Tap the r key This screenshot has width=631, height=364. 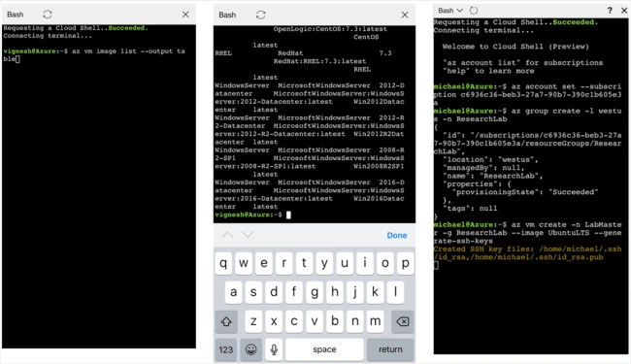284,263
